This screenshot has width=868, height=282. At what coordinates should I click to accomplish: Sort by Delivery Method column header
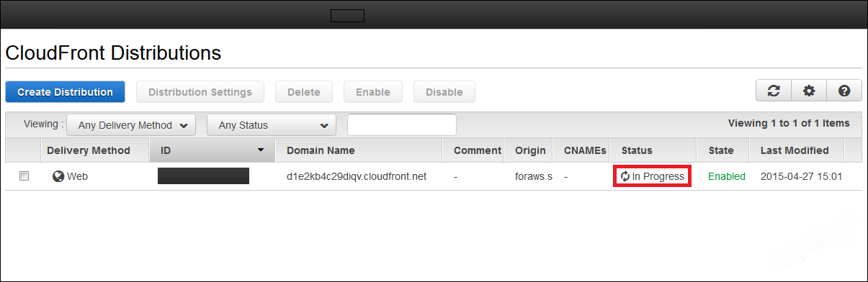[x=89, y=150]
